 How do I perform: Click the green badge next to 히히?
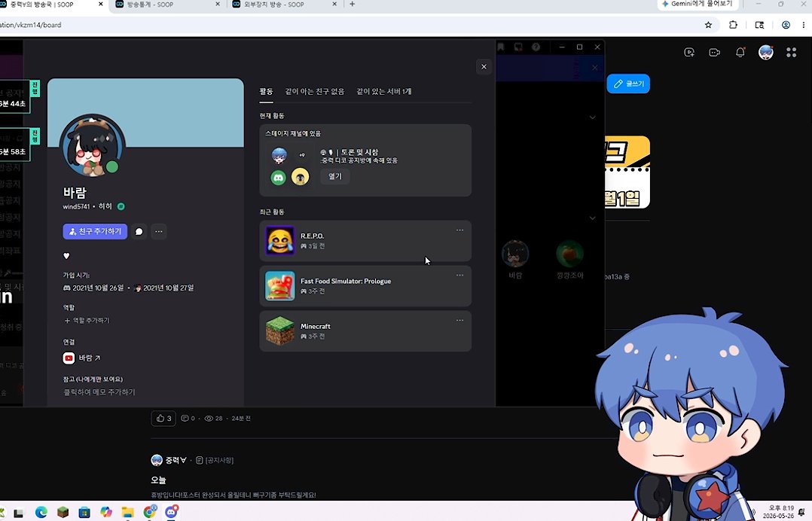(x=121, y=206)
